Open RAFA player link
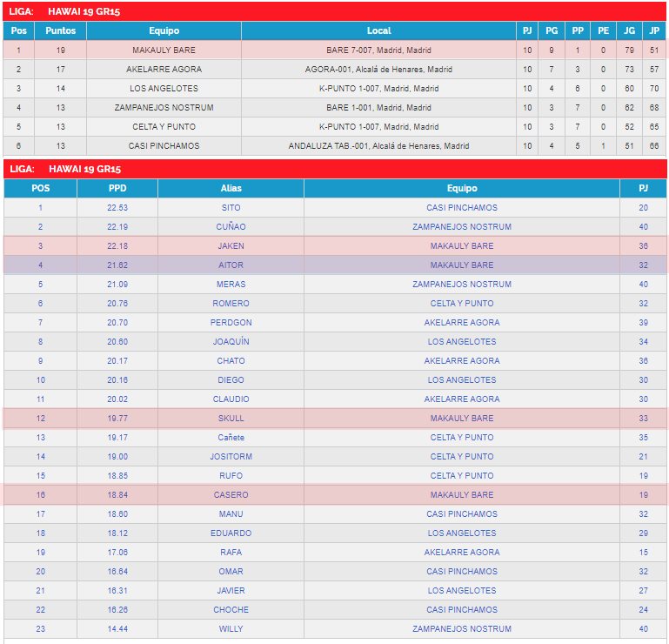 point(231,553)
